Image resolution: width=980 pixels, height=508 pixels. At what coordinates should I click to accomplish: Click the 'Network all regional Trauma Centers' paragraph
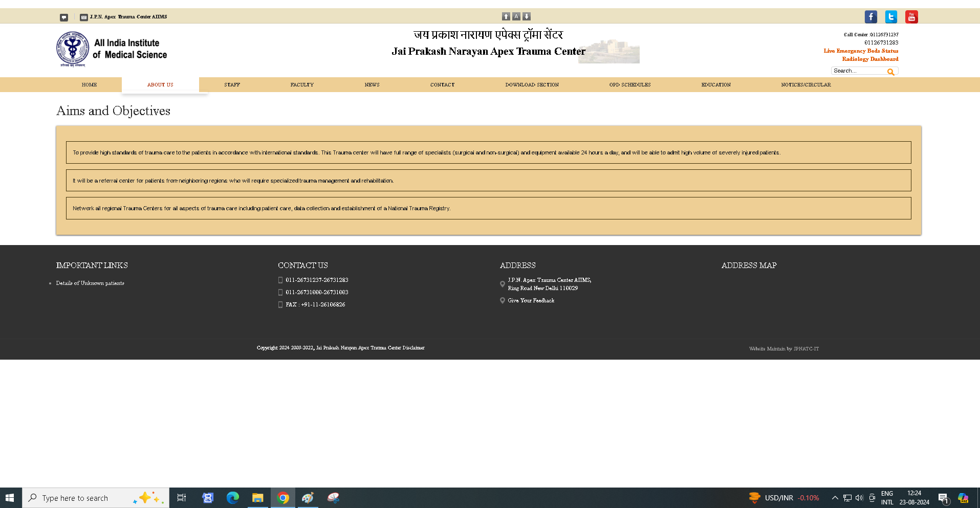[262, 209]
